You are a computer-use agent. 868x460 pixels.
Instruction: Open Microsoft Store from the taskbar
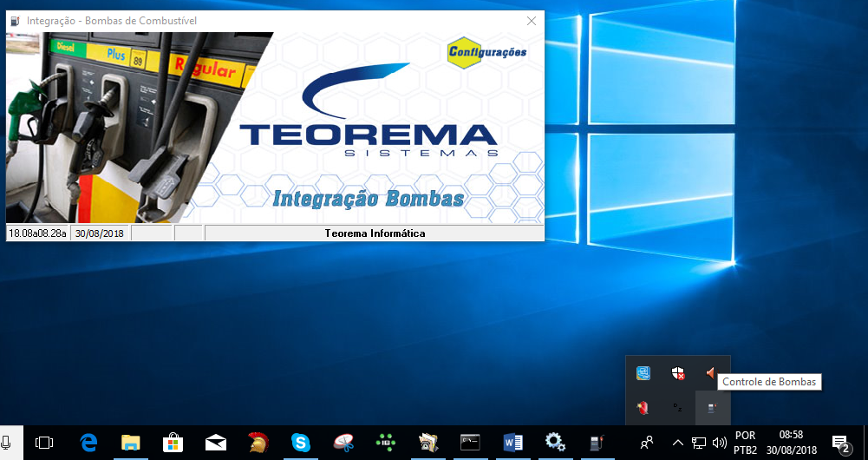tap(173, 443)
